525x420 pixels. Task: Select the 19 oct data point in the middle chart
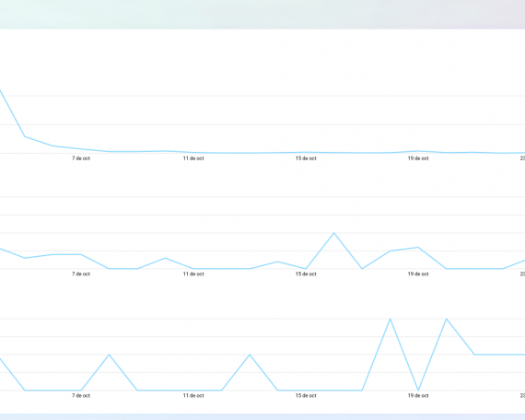pos(418,248)
